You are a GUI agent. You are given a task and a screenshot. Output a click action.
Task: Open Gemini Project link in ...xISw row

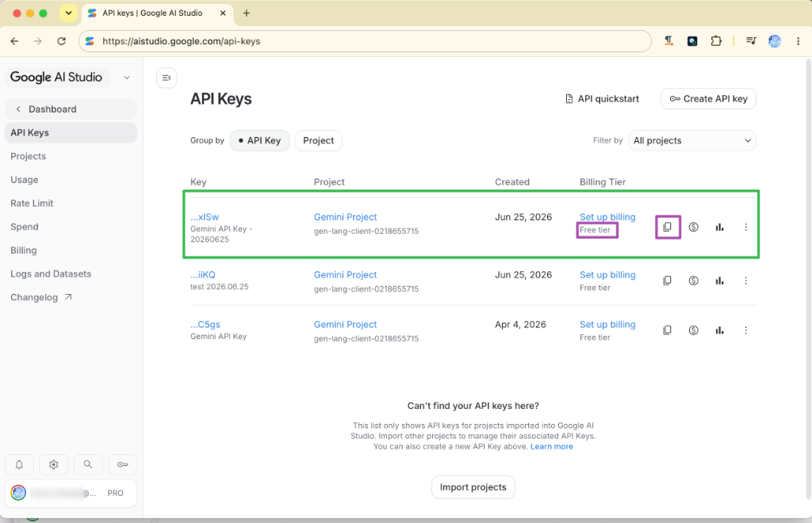pos(346,217)
